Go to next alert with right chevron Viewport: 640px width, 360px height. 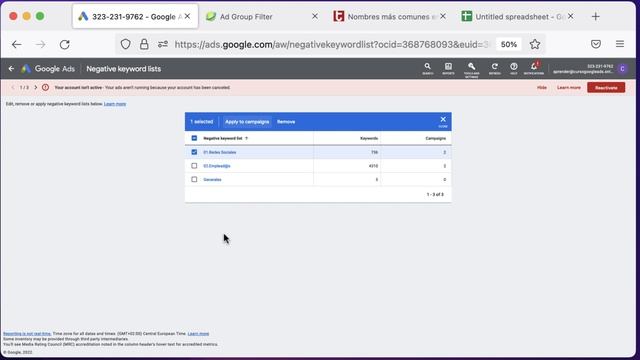click(36, 87)
